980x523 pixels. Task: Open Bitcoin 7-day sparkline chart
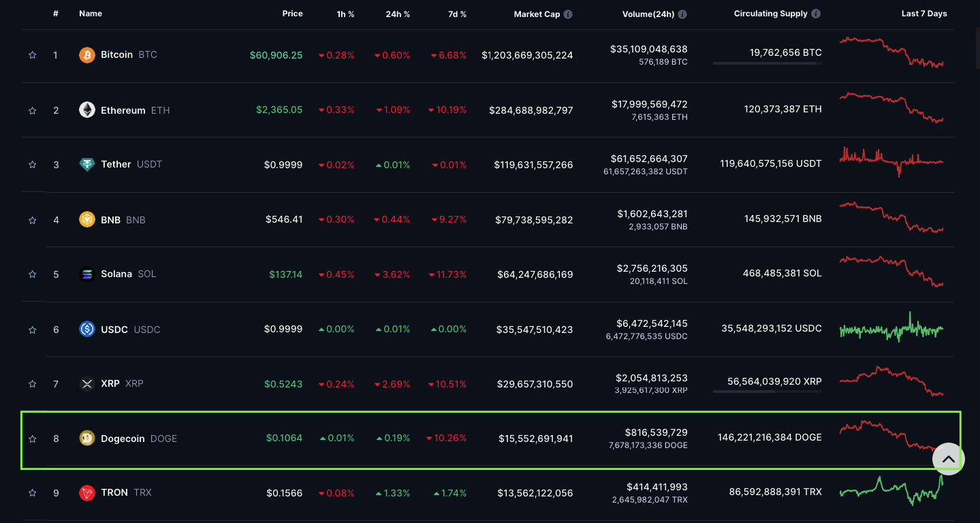coord(891,52)
